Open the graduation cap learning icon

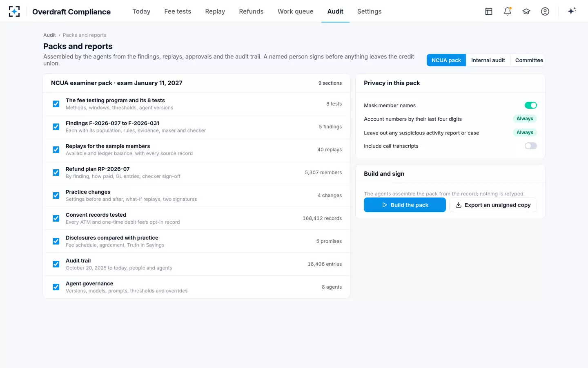[526, 11]
